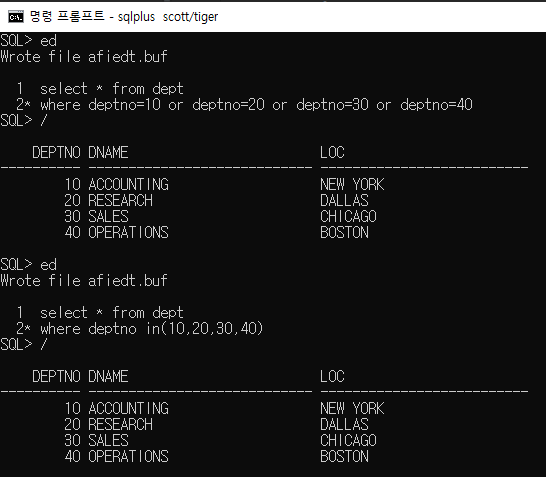
Task: Click the second LOC column header
Action: pyautogui.click(x=332, y=376)
